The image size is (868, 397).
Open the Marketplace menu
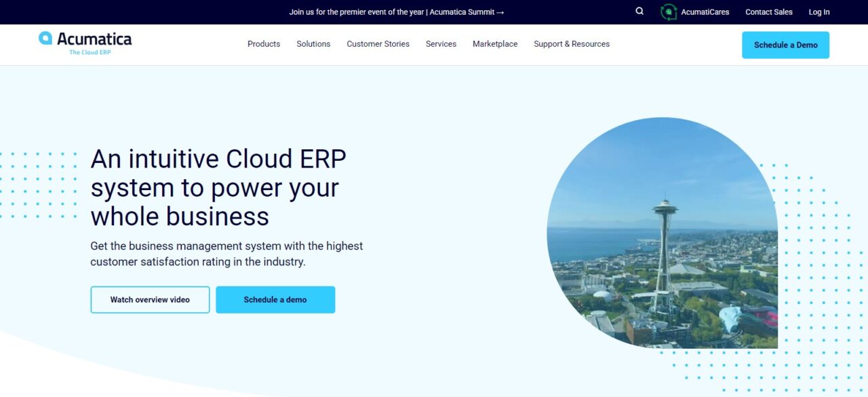click(495, 44)
